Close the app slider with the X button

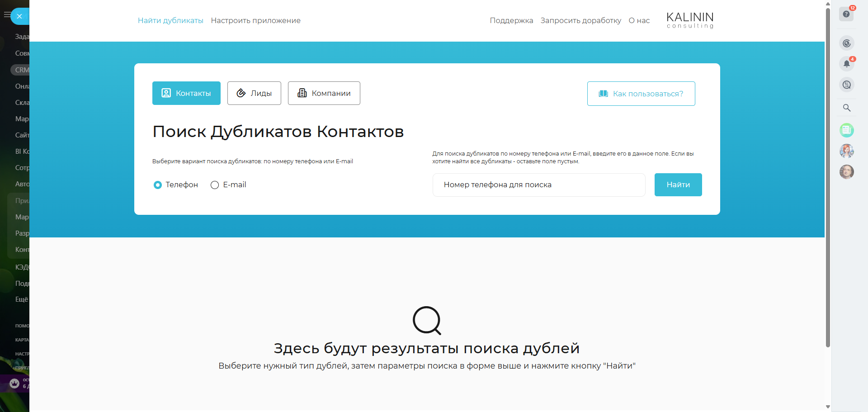[x=19, y=16]
